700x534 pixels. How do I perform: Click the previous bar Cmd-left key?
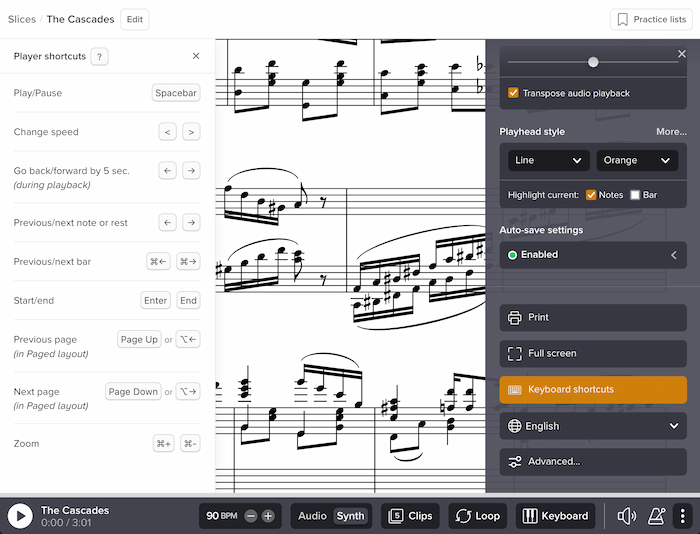158,261
